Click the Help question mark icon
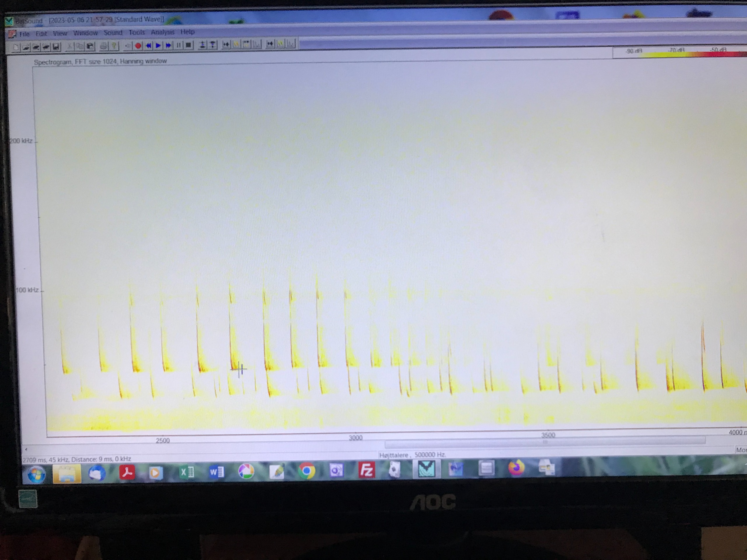 [x=114, y=46]
